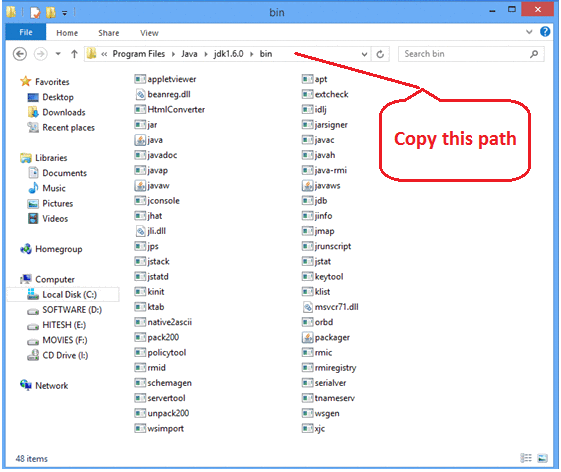This screenshot has height=472, width=561.
Task: Click the New folder quick access icon
Action: tap(51, 13)
